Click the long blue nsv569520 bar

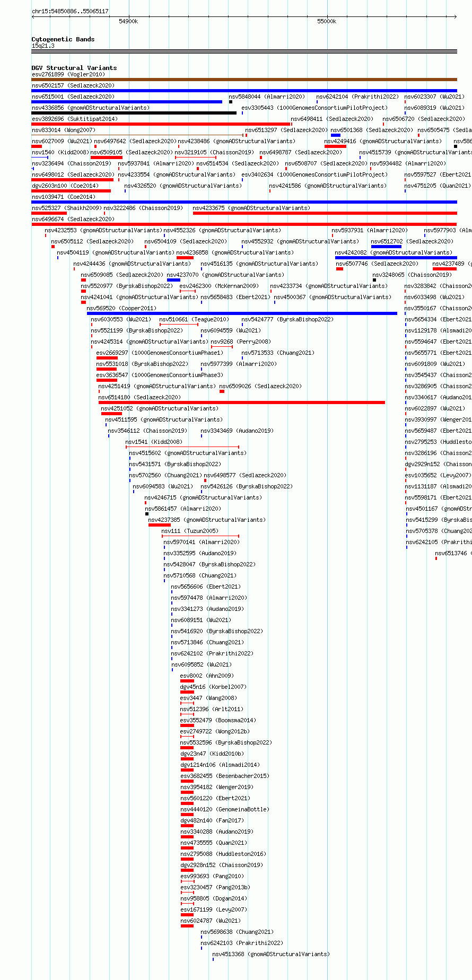coord(242,313)
